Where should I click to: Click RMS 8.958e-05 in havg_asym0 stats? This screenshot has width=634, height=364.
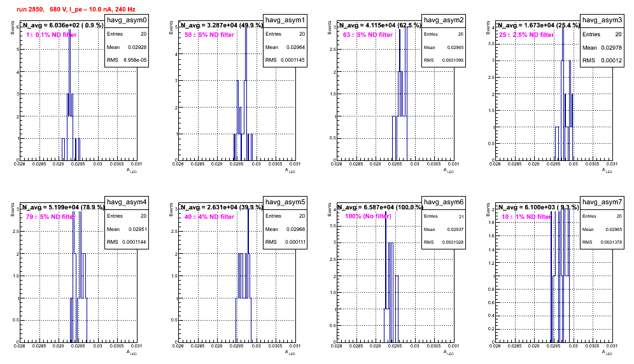(x=127, y=60)
